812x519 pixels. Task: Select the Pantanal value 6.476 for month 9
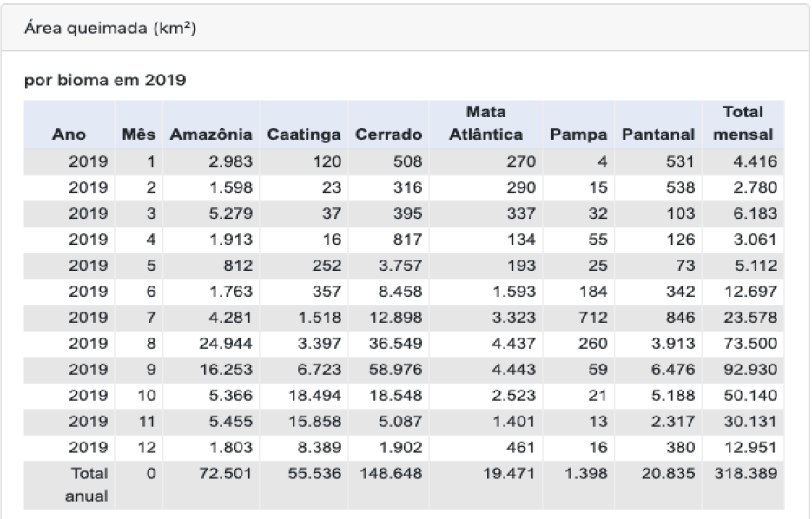(673, 370)
